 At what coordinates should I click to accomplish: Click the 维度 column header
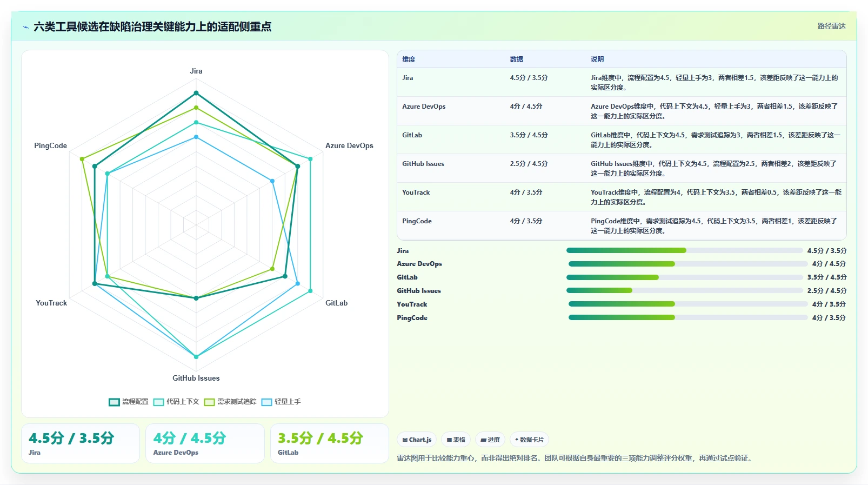pos(409,59)
